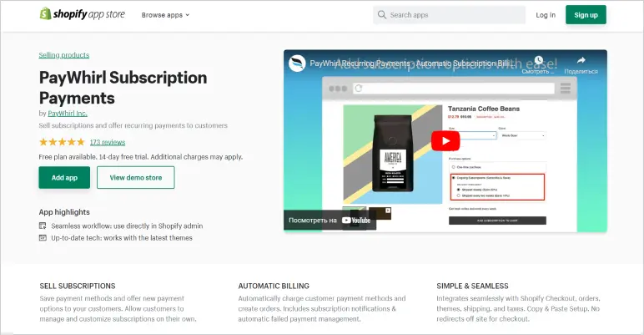Select the Seamless workflow highlight icon
This screenshot has height=335, width=644.
tap(43, 226)
